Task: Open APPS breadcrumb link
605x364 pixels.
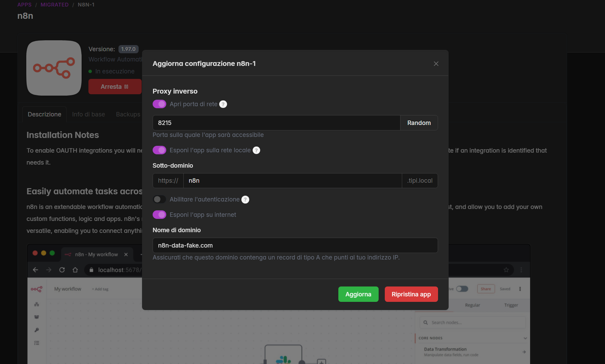Action: [x=25, y=5]
